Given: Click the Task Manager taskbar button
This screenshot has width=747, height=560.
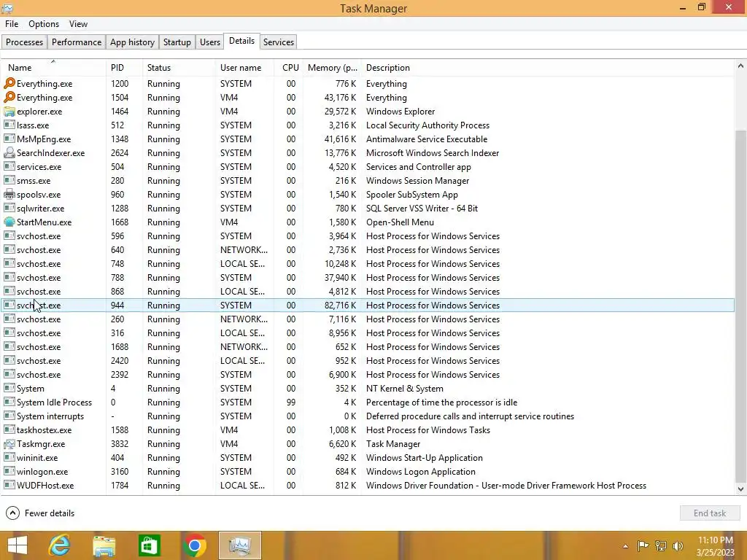Looking at the screenshot, I should [x=239, y=545].
